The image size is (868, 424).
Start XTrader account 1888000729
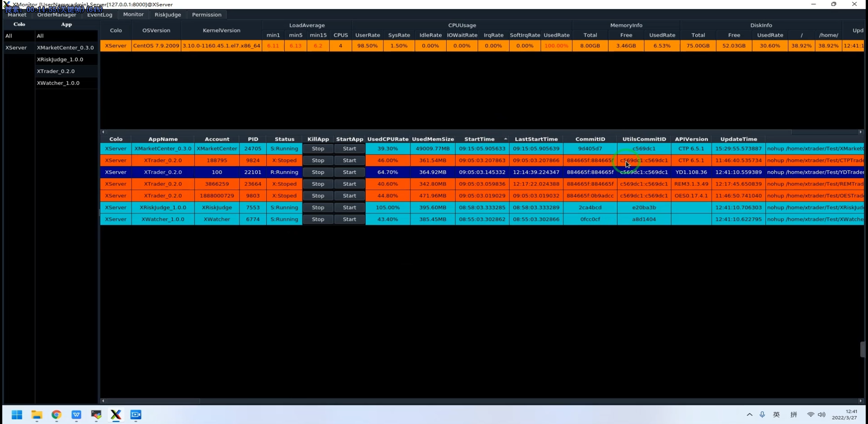(349, 196)
